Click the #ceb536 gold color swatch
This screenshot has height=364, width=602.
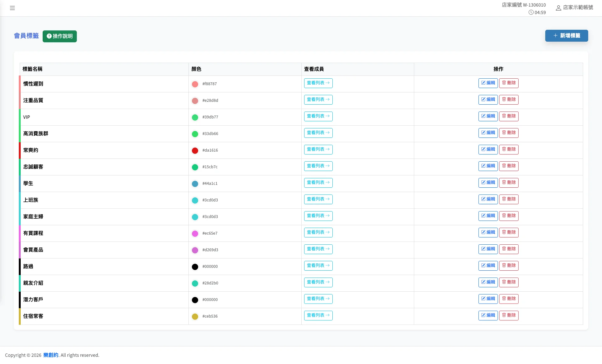tap(195, 317)
